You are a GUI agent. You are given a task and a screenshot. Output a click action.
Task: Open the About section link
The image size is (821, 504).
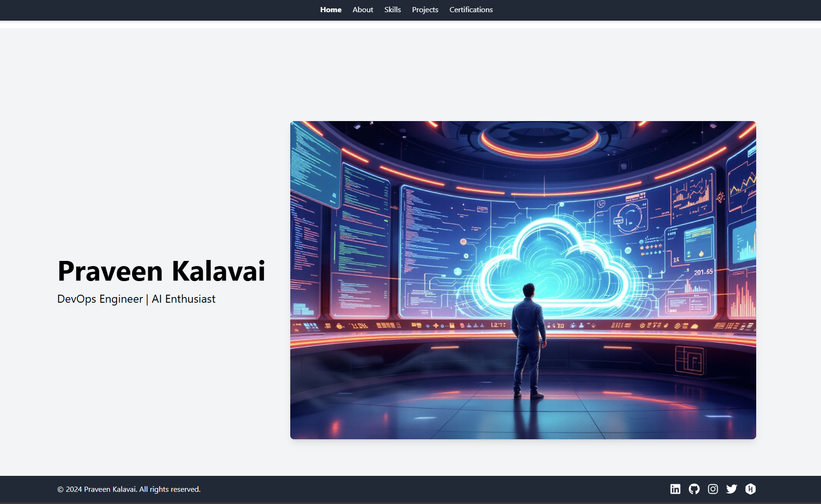[363, 10]
